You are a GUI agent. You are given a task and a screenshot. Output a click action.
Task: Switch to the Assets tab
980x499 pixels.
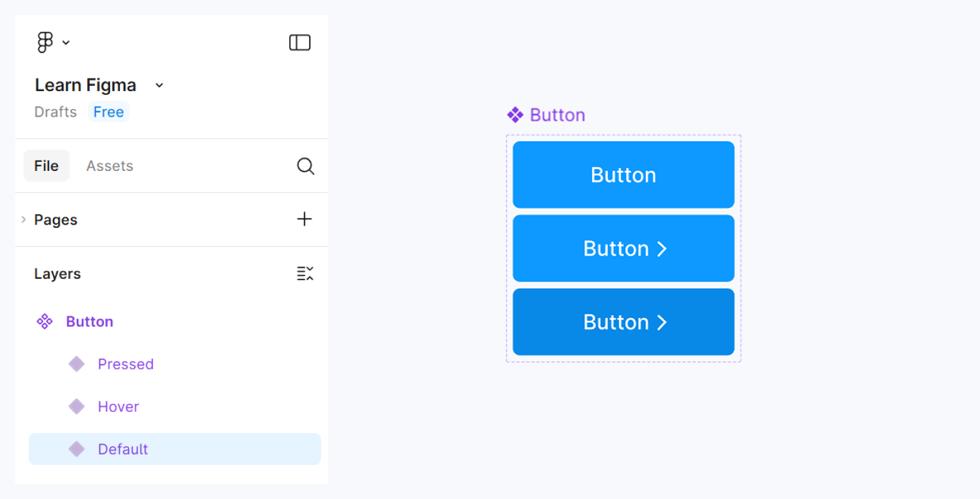click(x=109, y=166)
